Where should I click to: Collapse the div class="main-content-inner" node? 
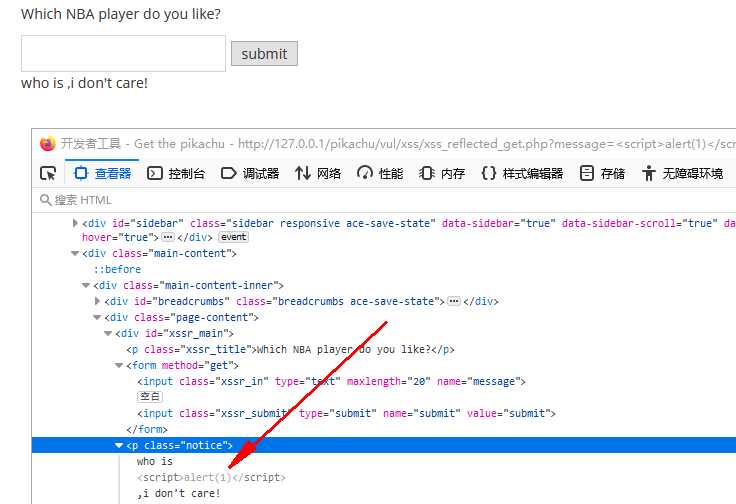(86, 285)
